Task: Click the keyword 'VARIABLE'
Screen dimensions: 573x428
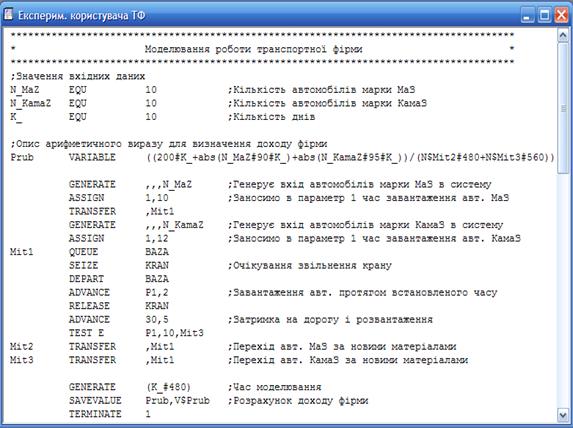Action: click(92, 157)
